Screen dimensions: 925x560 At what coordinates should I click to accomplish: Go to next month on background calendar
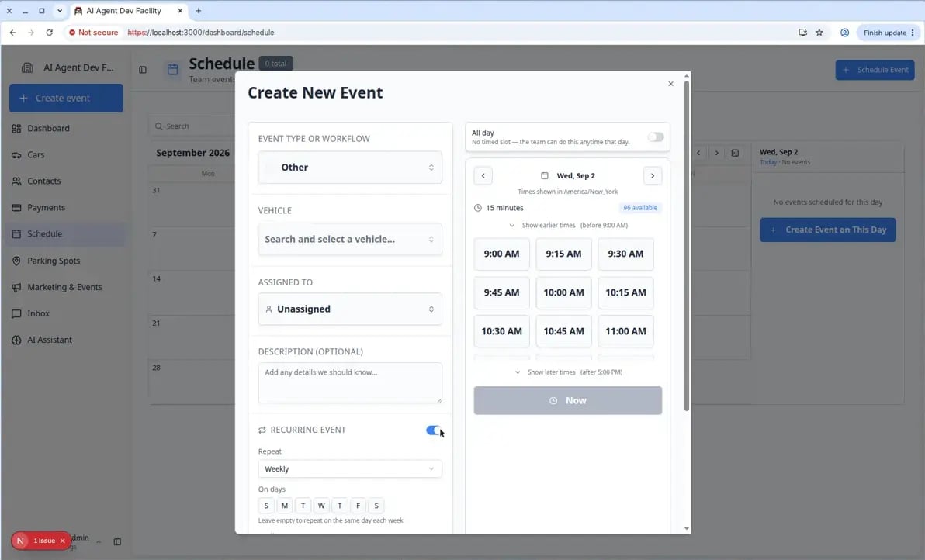(x=717, y=154)
